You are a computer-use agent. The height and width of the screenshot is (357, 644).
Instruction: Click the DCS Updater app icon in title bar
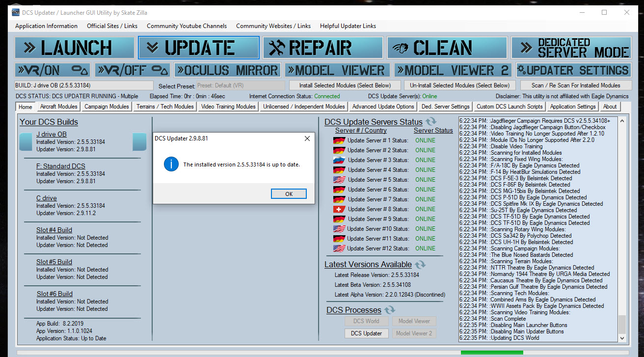(16, 12)
